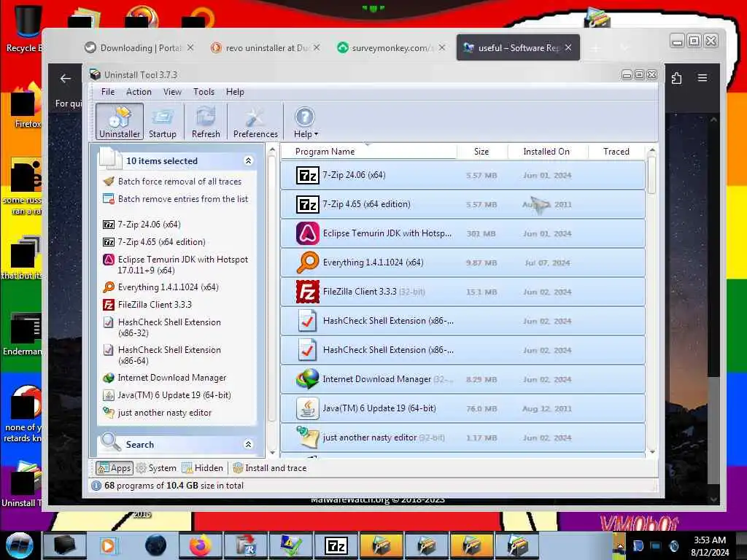Click the program list scroll down arrow
This screenshot has height=560, width=747.
[x=652, y=452]
